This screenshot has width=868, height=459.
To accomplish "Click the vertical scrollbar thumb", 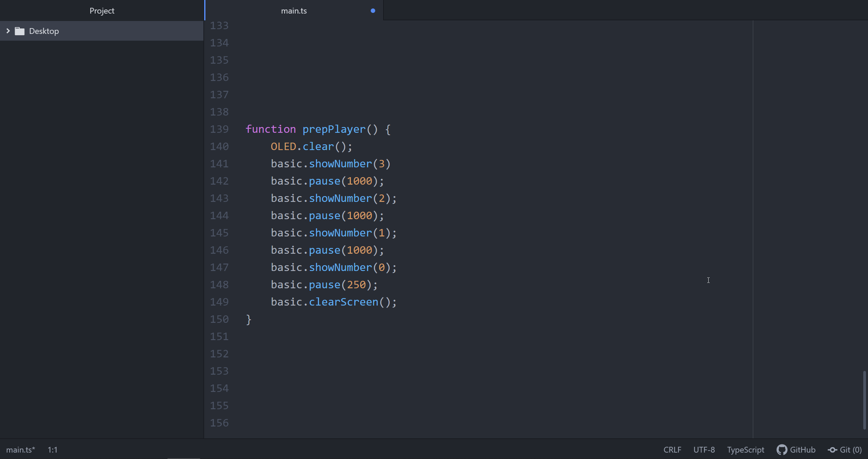I will click(864, 400).
